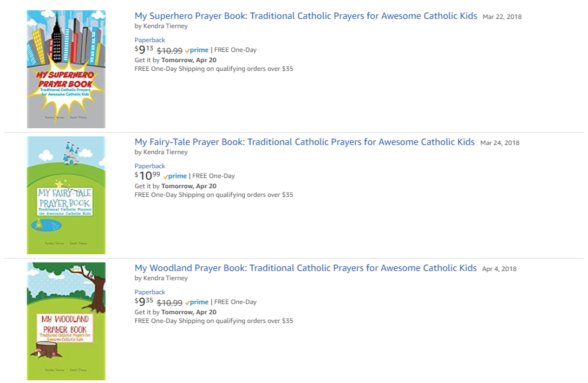Click the My Superhero Prayer Book title link
Viewport: 588px width, 383px height.
[x=306, y=16]
